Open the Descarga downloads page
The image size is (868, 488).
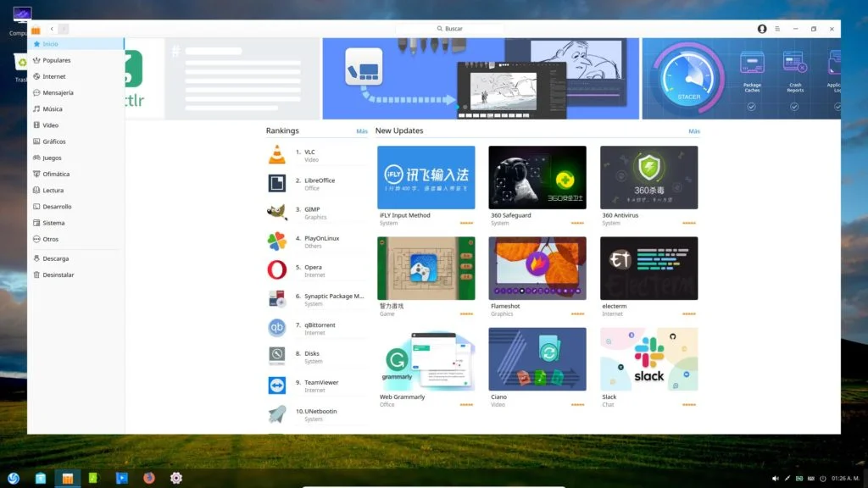point(75,258)
